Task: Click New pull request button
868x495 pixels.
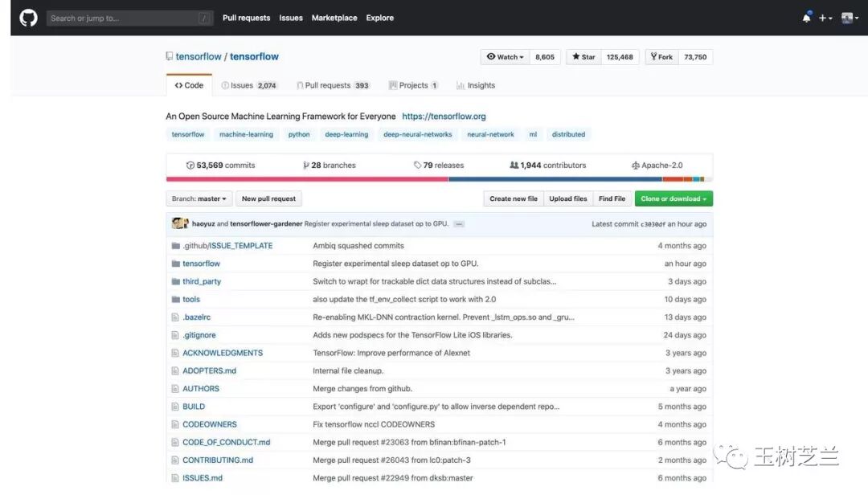Action: pyautogui.click(x=268, y=198)
